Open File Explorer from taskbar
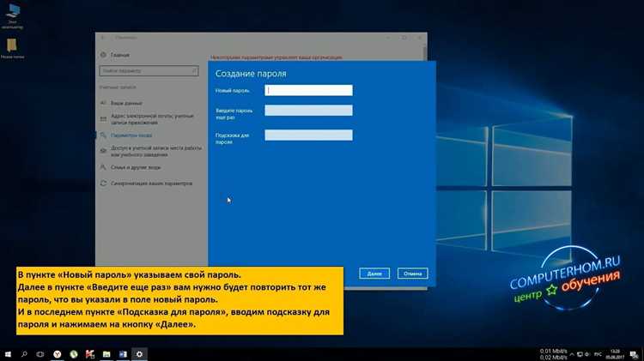644x361 pixels. tap(106, 354)
